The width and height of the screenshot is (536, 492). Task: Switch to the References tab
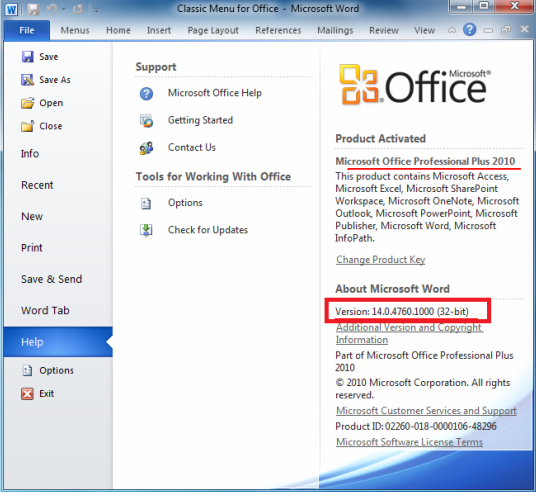click(278, 30)
